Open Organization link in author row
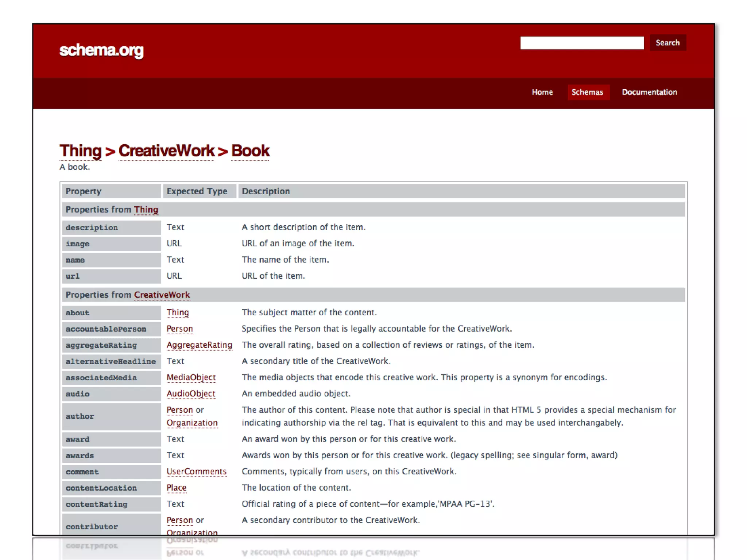Screen dimensions: 747x560 point(192,423)
